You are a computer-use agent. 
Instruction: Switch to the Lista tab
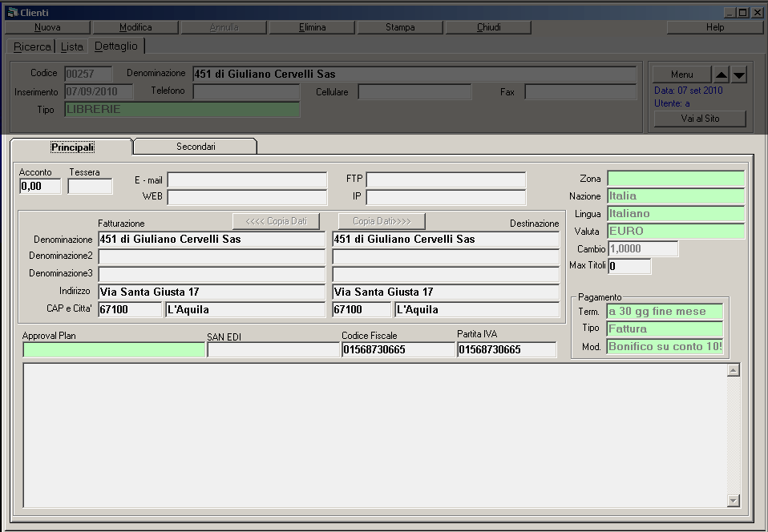pyautogui.click(x=72, y=46)
